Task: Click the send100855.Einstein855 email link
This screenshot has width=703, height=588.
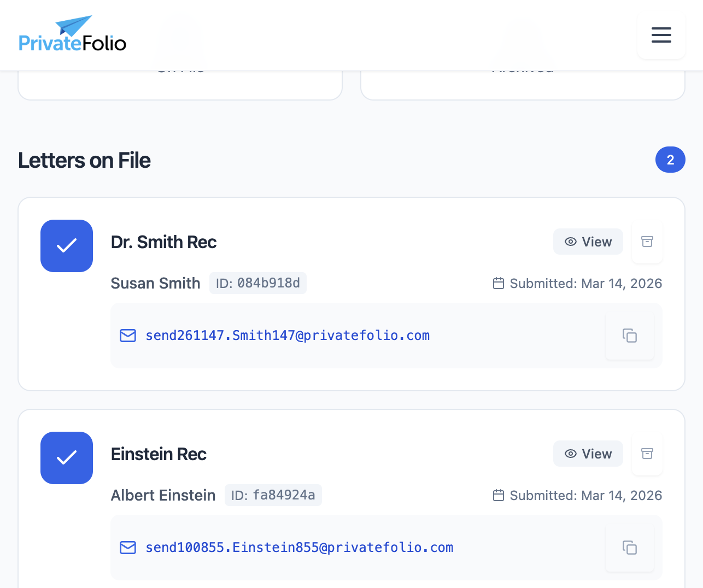Action: pyautogui.click(x=300, y=548)
